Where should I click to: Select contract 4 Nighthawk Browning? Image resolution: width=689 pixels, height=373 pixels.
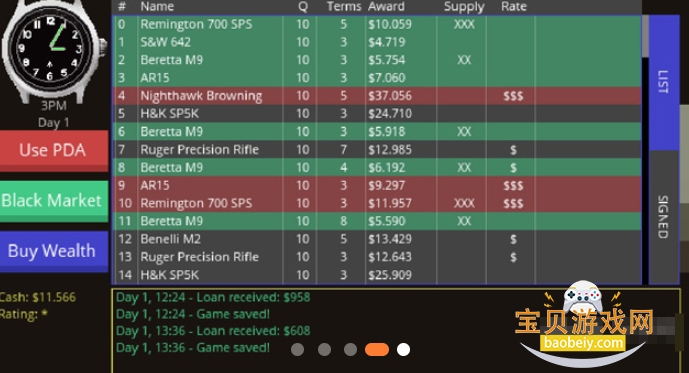pyautogui.click(x=377, y=96)
